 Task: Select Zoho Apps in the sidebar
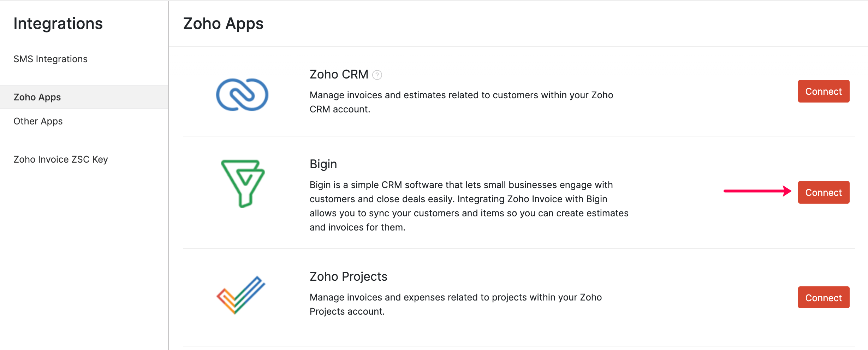[37, 97]
